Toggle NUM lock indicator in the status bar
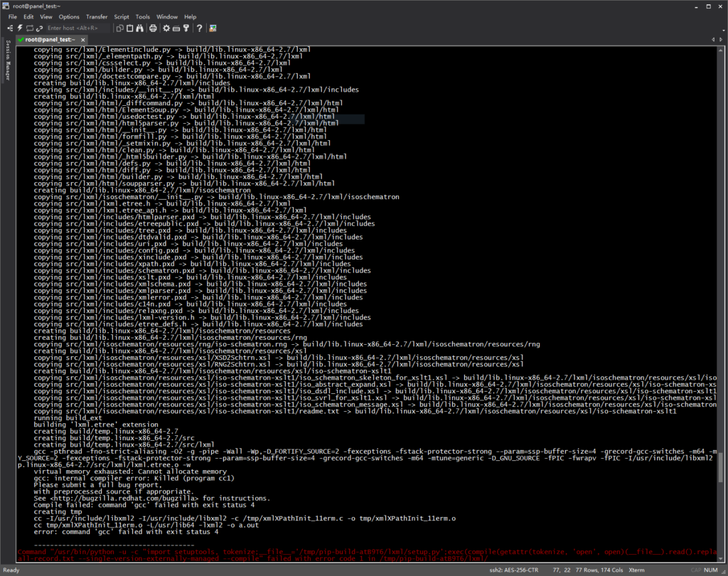Image resolution: width=728 pixels, height=576 pixels. pos(710,570)
